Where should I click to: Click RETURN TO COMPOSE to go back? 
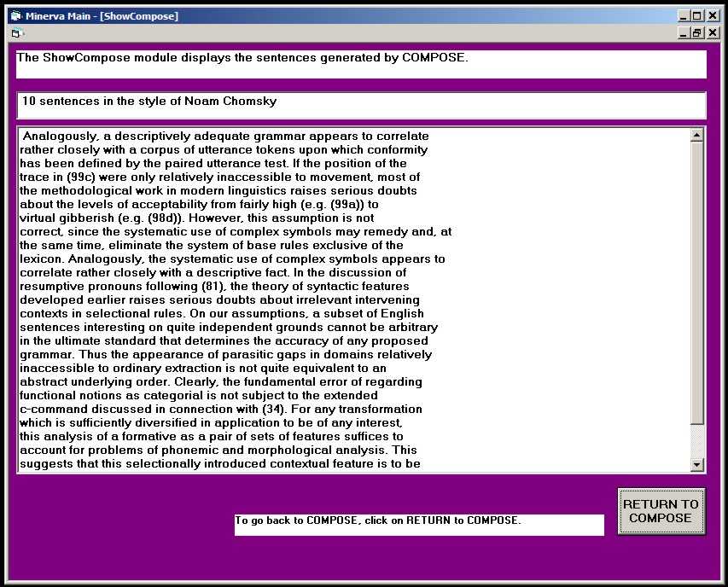click(661, 510)
